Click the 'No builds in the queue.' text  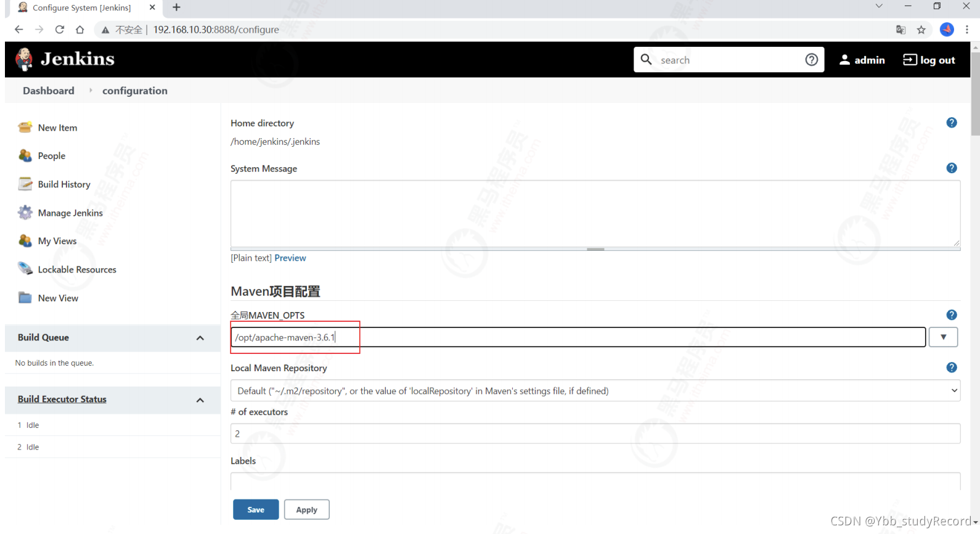coord(54,363)
